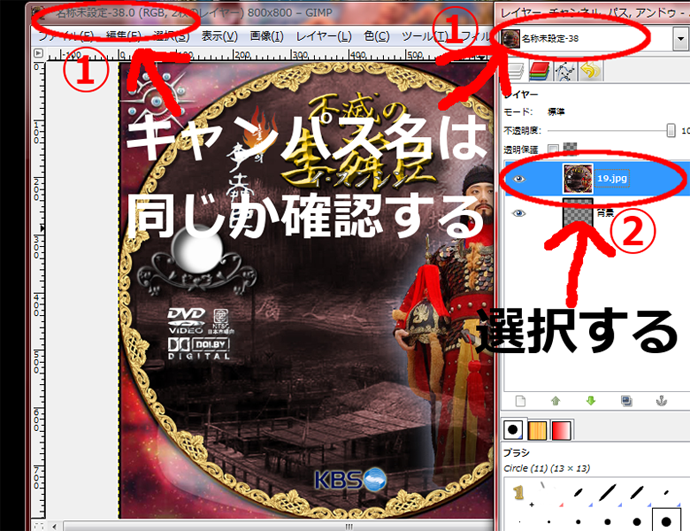The height and width of the screenshot is (531, 690).
Task: Open the 画像(I) menu
Action: [x=267, y=36]
